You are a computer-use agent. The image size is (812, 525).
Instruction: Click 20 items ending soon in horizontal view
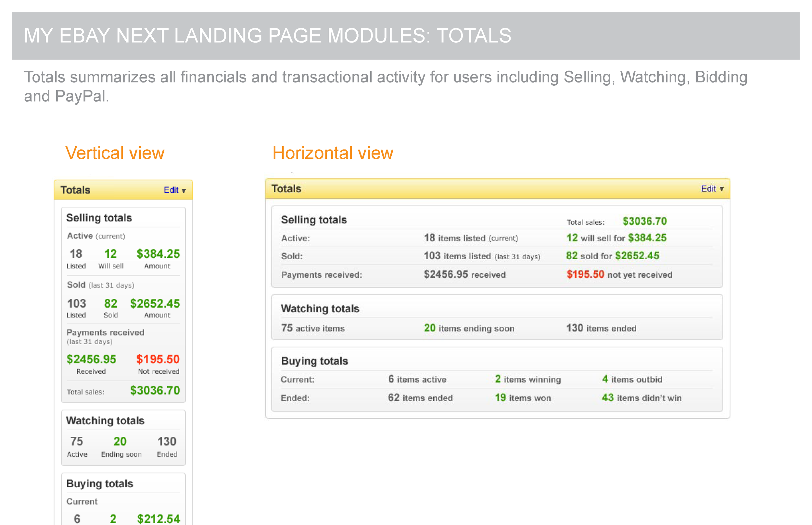click(x=469, y=328)
